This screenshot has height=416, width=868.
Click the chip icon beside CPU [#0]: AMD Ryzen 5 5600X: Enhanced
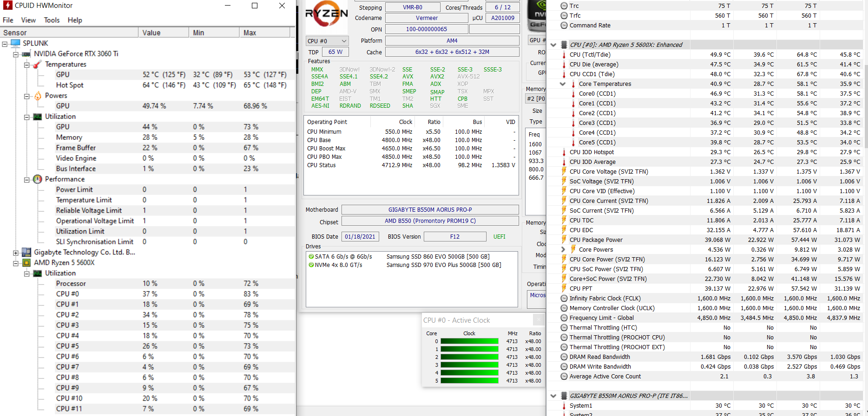point(564,45)
